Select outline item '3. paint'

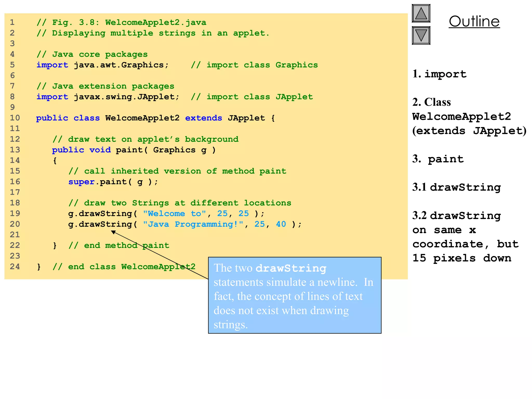click(438, 159)
